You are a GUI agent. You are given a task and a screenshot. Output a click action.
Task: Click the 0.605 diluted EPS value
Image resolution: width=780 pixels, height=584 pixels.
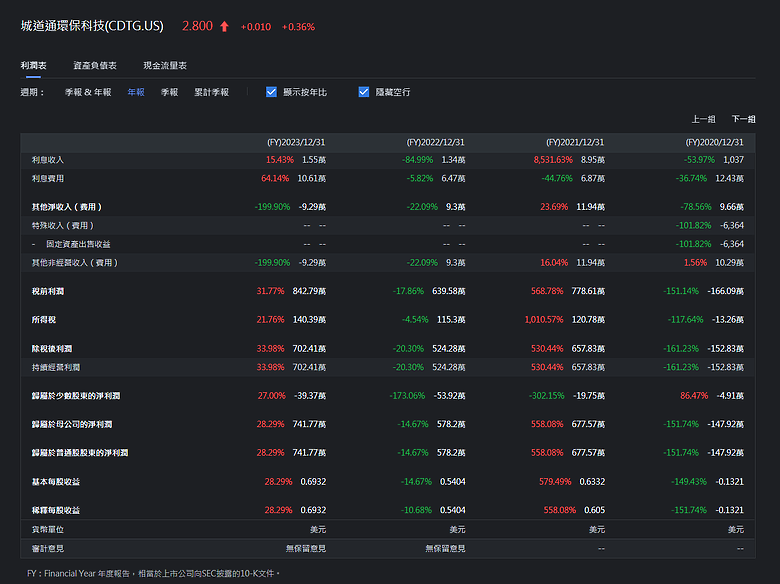594,510
